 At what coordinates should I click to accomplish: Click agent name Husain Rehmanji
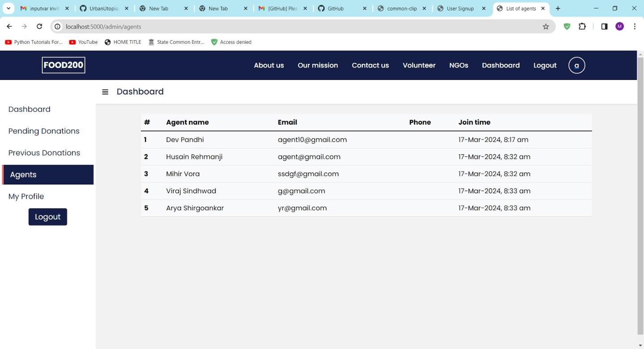(194, 157)
